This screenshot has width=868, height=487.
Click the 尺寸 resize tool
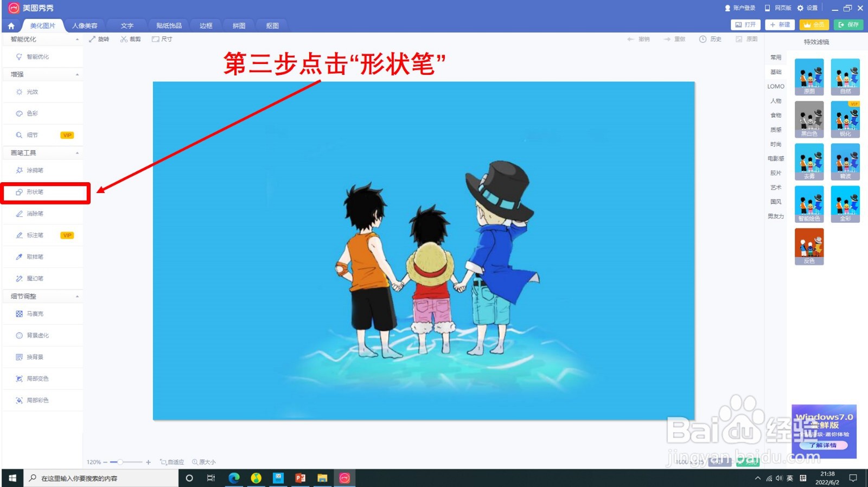[162, 39]
